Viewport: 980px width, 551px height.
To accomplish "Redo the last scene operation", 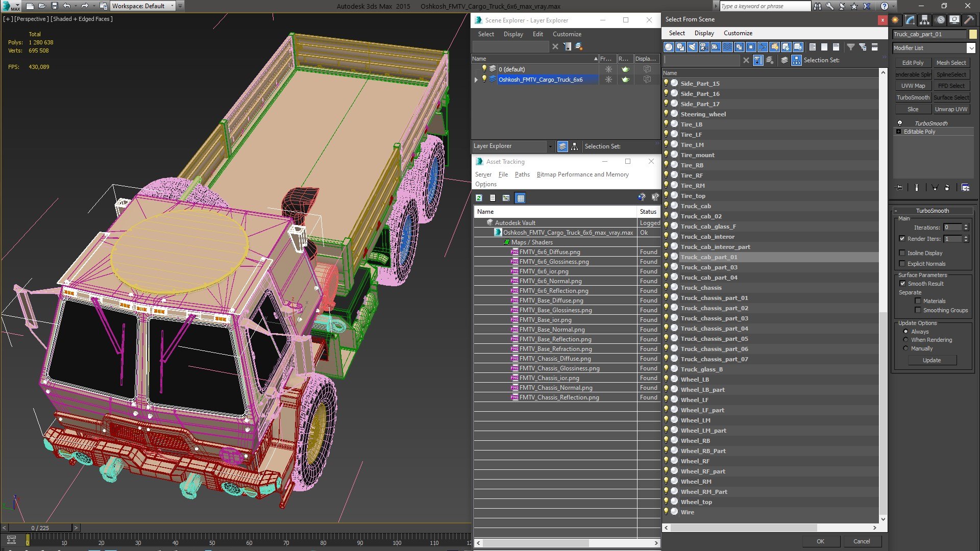I will (84, 6).
